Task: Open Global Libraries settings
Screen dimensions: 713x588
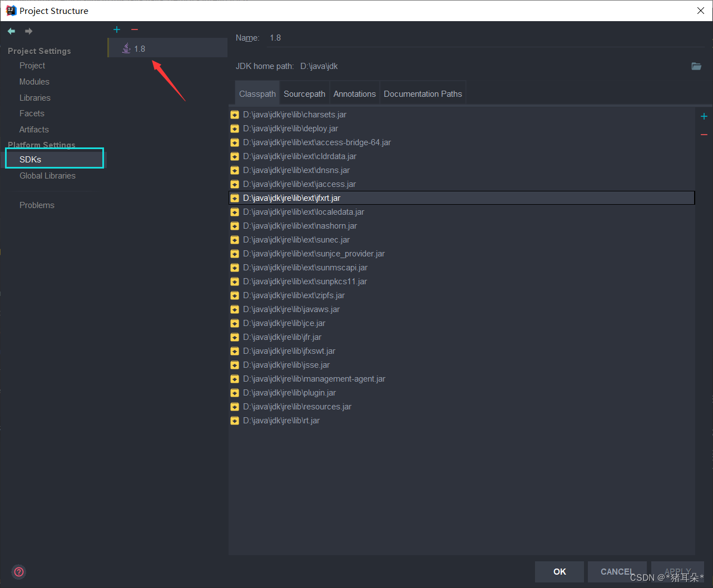Action: (47, 176)
